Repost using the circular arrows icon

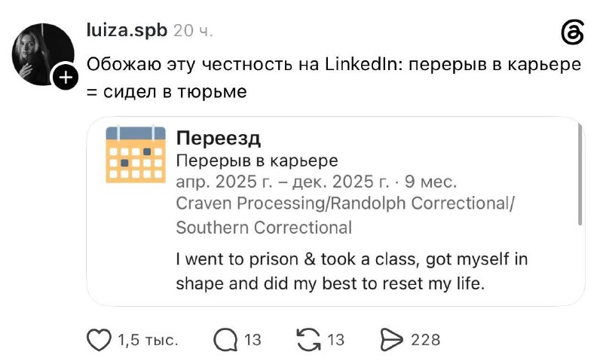click(308, 340)
